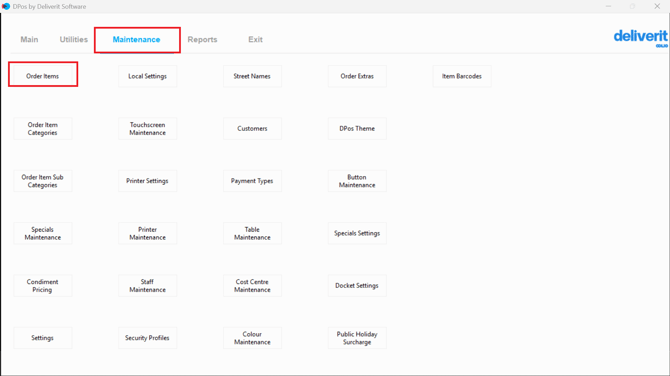This screenshot has width=670, height=376.
Task: Open Colour Maintenance
Action: point(252,338)
